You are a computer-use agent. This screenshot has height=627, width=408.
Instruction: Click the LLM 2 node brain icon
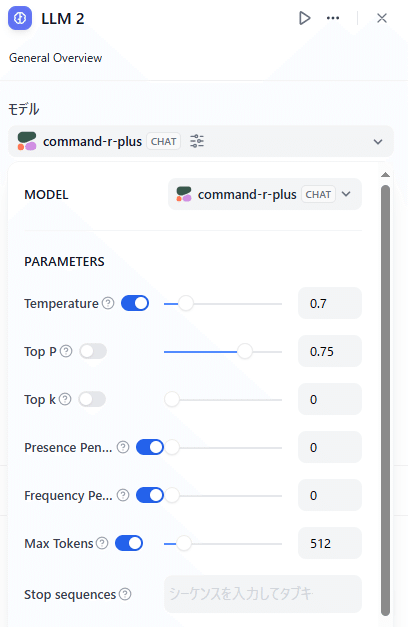tap(20, 18)
